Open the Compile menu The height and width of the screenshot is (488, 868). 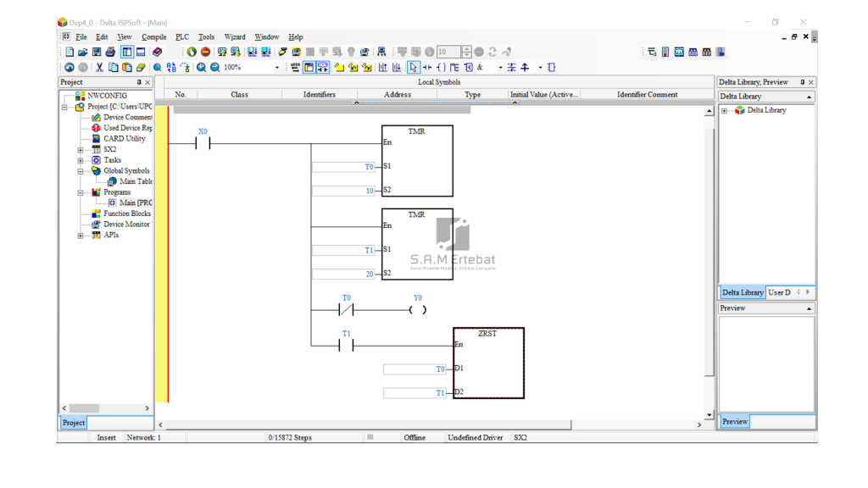153,37
